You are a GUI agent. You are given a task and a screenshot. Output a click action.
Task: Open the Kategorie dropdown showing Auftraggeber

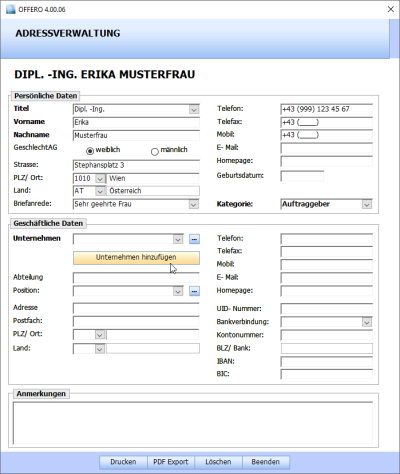coord(367,204)
